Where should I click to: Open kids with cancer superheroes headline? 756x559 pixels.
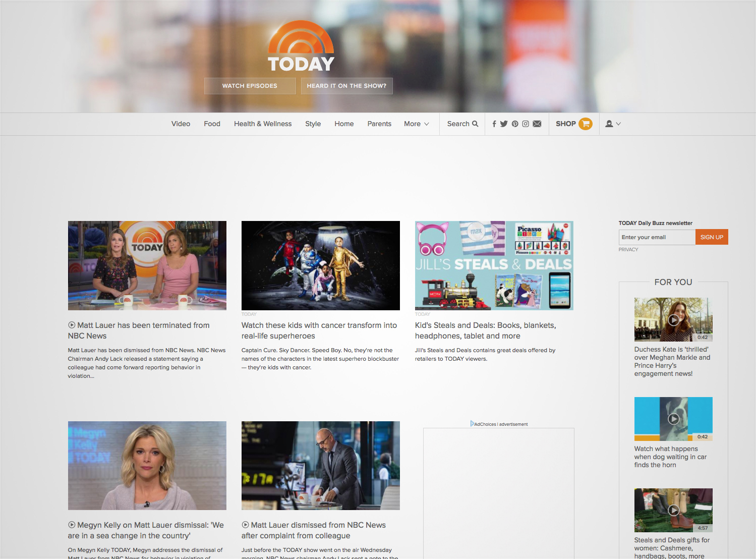pos(319,330)
